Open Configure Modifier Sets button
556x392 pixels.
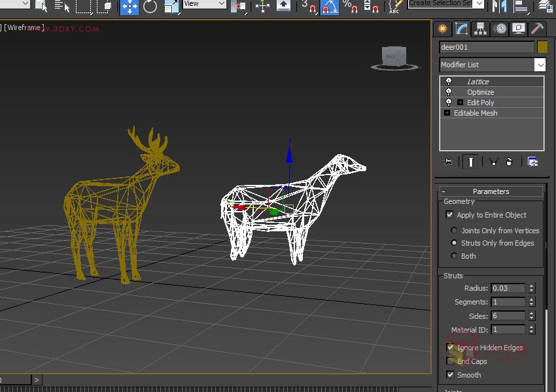[x=532, y=162]
